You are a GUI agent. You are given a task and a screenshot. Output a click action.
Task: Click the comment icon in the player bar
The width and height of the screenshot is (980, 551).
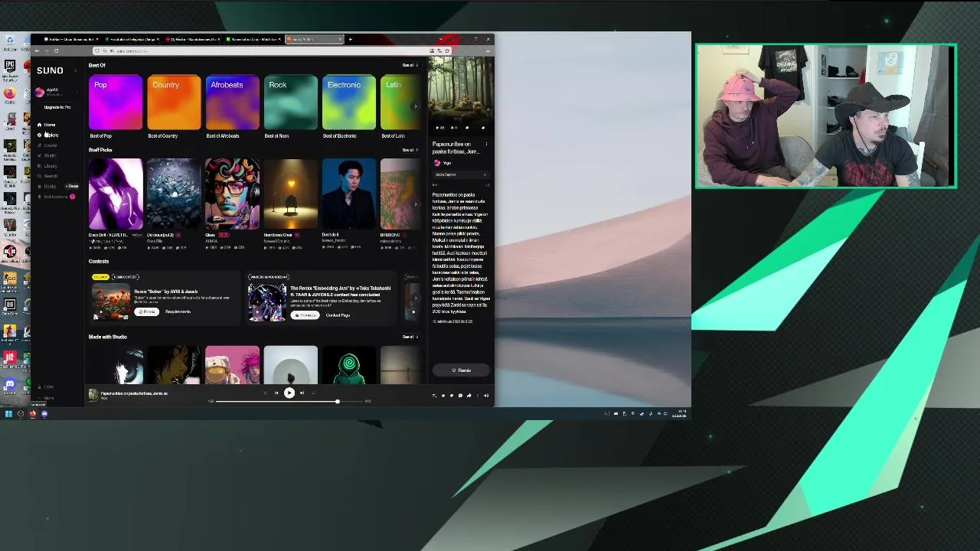point(460,396)
